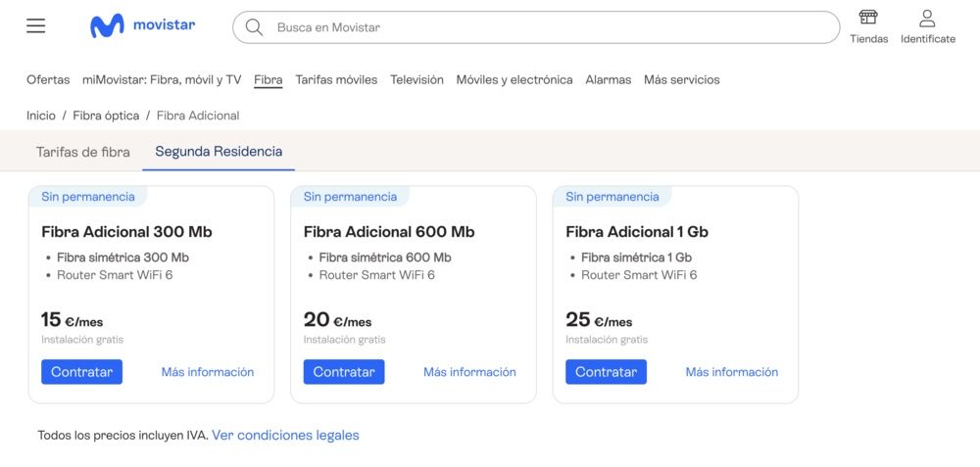Open Ver condiciones legales link
The height and width of the screenshot is (467, 980).
coord(285,435)
